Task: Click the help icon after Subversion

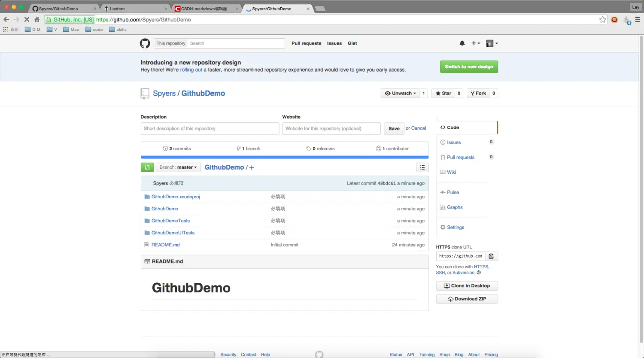Action: point(479,273)
